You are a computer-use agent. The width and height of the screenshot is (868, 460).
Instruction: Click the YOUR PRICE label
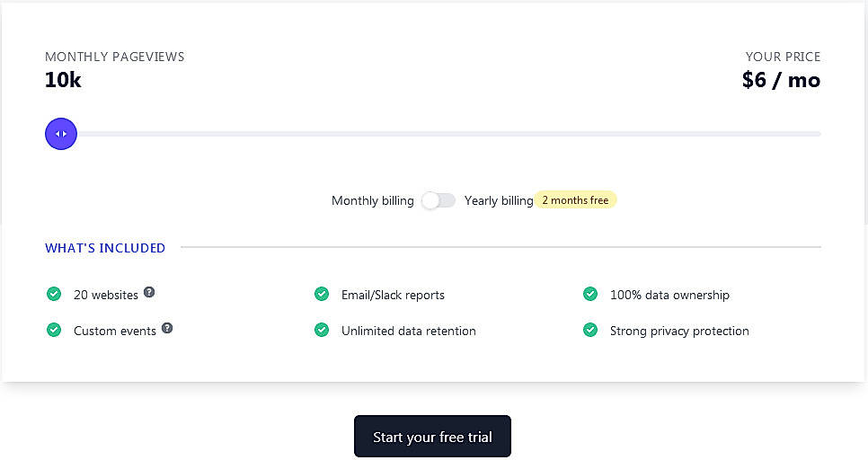(783, 57)
